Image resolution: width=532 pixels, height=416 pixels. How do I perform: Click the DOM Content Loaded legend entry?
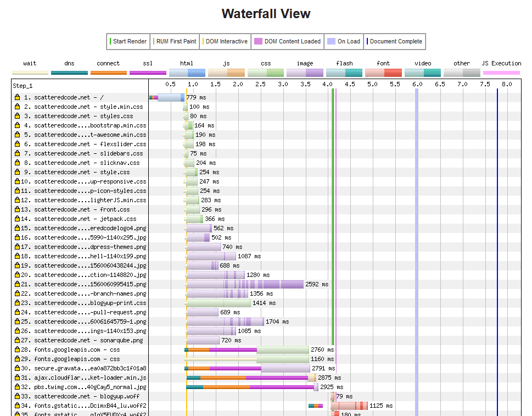pos(287,41)
